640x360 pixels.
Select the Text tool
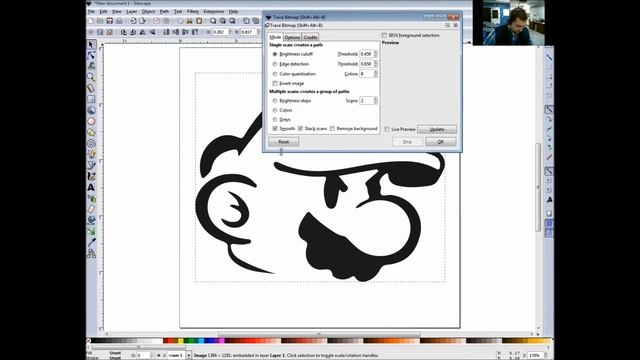pyautogui.click(x=91, y=187)
